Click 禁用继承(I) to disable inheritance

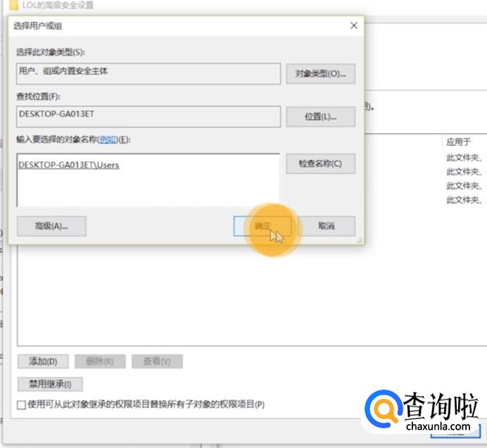tap(50, 385)
